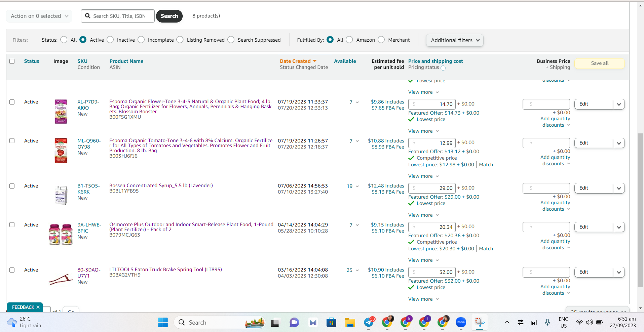The image size is (644, 332).
Task: Filter Fulfilled By Merchant
Action: tap(381, 40)
